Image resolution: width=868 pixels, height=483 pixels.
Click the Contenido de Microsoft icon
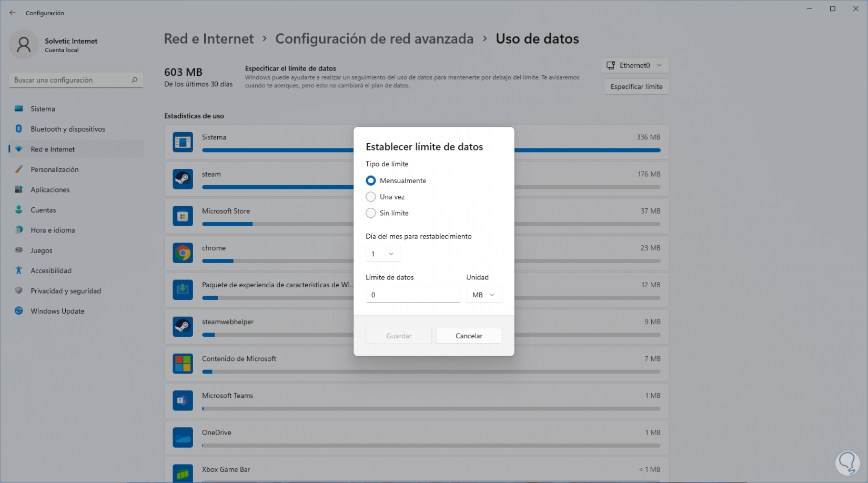(x=183, y=364)
